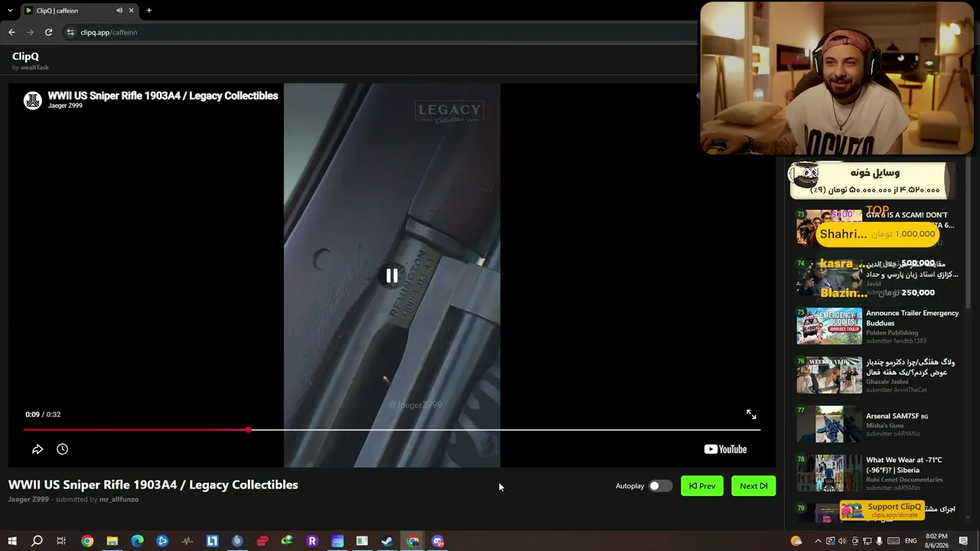Screen dimensions: 980x551
Task: Click the Watch Later clock icon
Action: pos(62,449)
